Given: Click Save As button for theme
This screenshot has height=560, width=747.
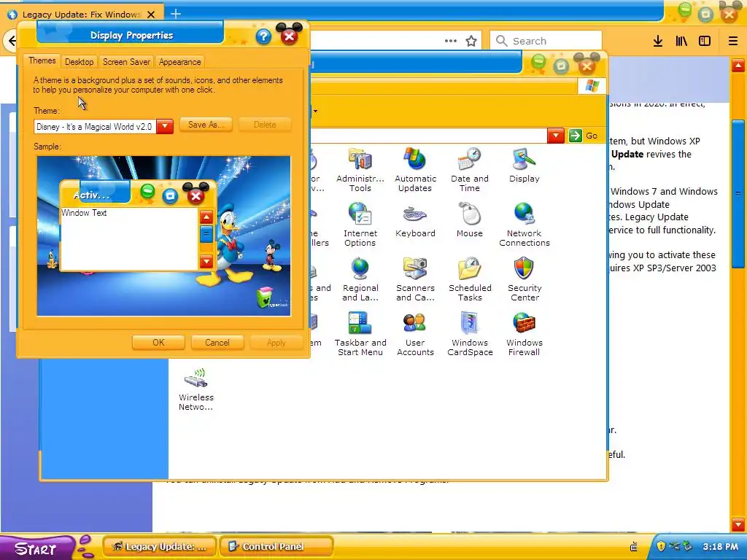Looking at the screenshot, I should (x=206, y=125).
